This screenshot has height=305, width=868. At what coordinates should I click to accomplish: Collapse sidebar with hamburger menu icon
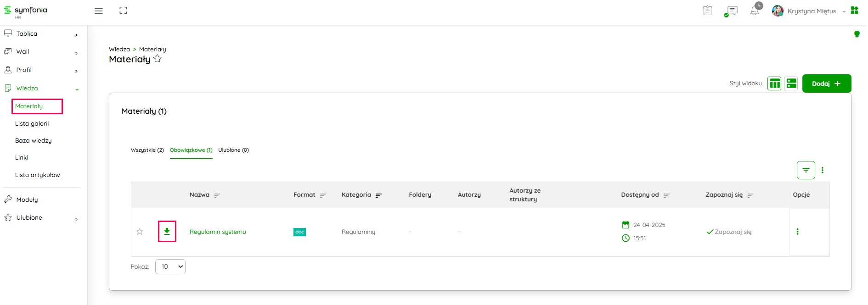(99, 11)
